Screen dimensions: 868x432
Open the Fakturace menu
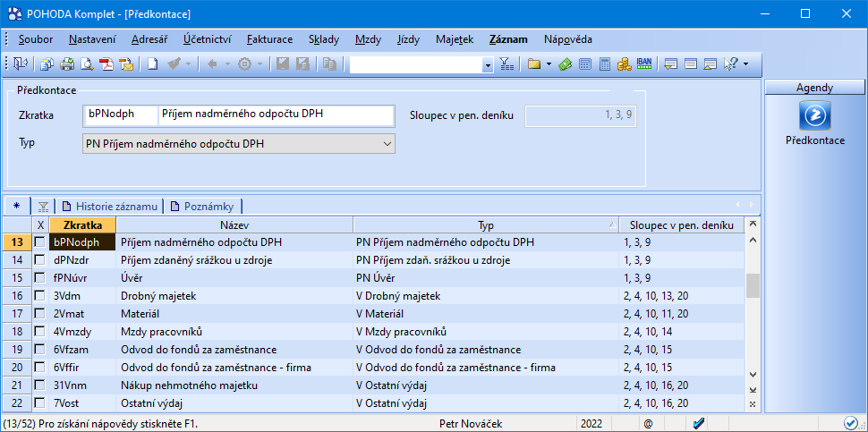pyautogui.click(x=269, y=39)
